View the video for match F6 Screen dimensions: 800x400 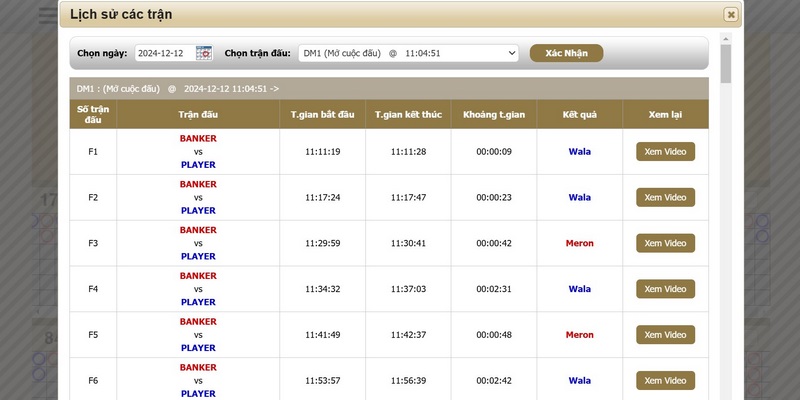(x=665, y=381)
